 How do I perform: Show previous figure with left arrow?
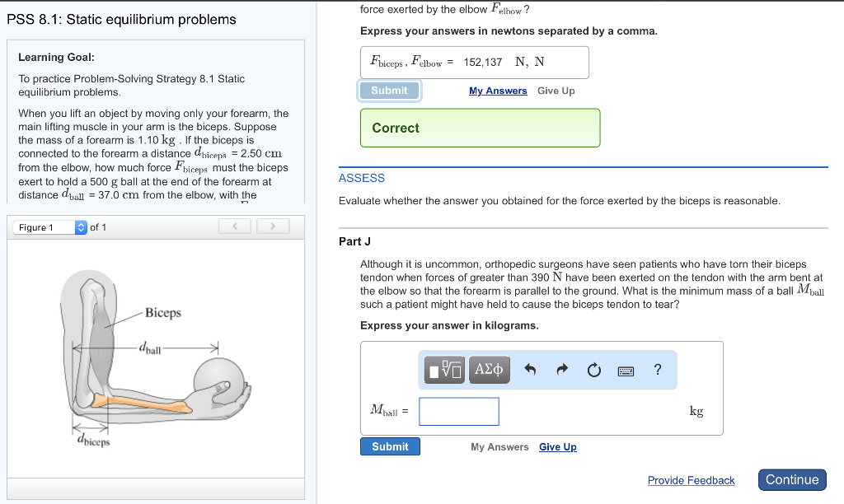[234, 226]
